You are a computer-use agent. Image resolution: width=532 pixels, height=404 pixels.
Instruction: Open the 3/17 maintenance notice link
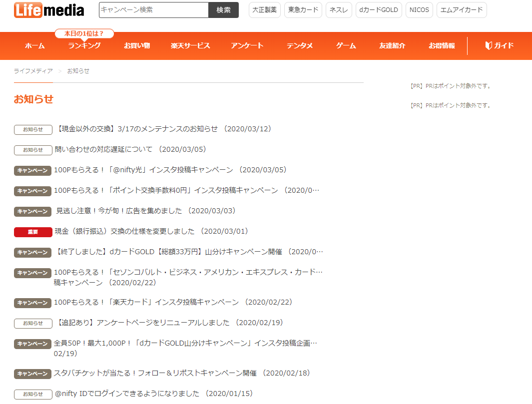tap(163, 129)
